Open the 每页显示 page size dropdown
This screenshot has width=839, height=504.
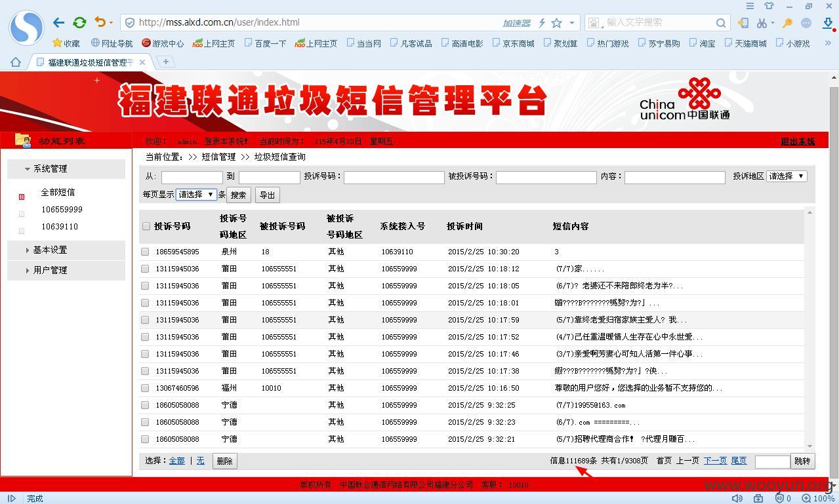(x=196, y=195)
